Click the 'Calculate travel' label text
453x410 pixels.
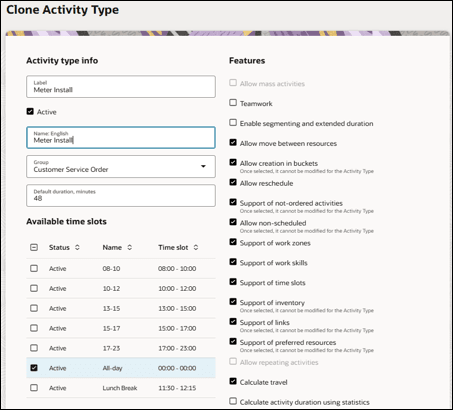[263, 382]
